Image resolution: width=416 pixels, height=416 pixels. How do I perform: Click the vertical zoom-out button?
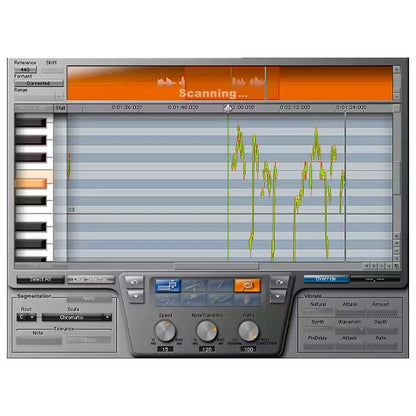pos(396,251)
